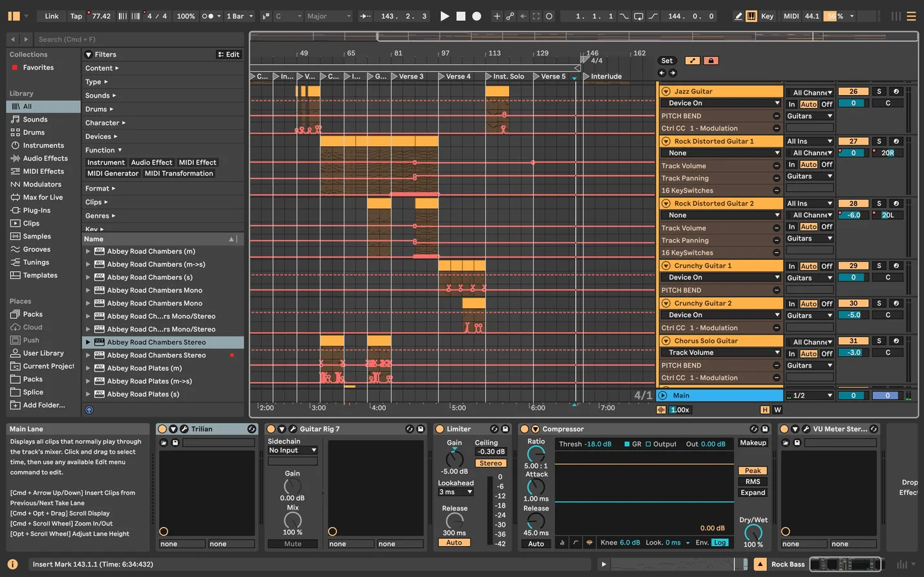The height and width of the screenshot is (577, 924).
Task: Click the Stop button in the transport
Action: point(461,16)
